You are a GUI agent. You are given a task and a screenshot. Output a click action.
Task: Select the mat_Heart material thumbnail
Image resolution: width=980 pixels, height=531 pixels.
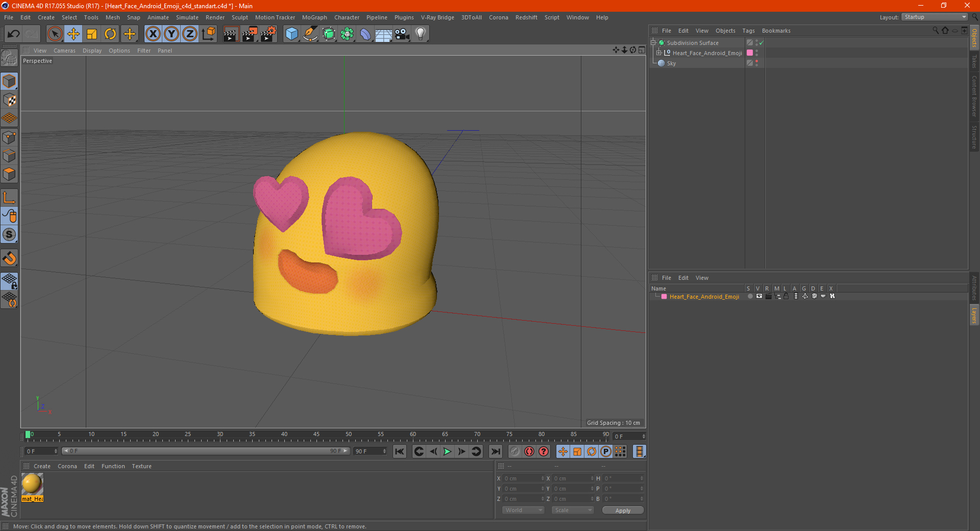click(32, 488)
